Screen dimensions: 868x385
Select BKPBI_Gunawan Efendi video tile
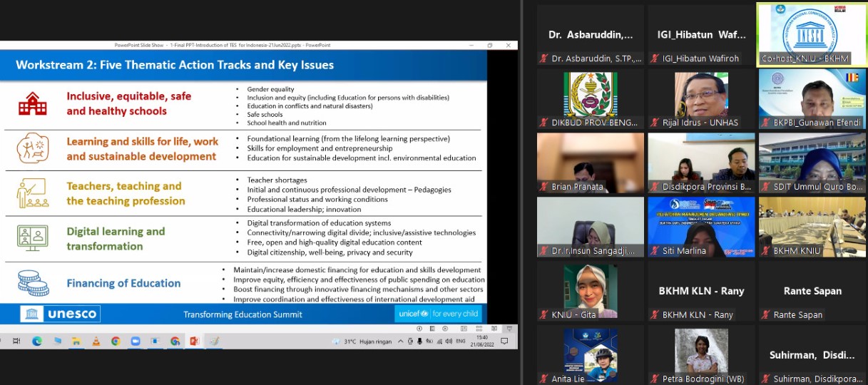coord(812,100)
